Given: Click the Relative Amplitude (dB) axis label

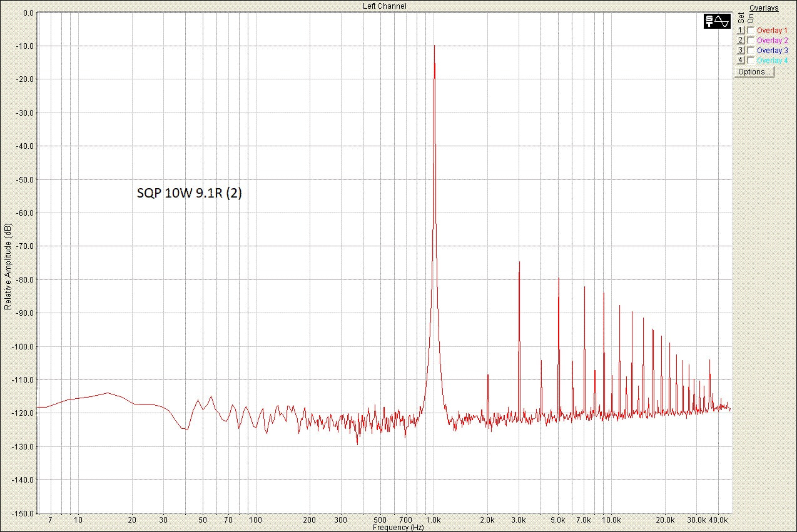Looking at the screenshot, I should click(8, 268).
